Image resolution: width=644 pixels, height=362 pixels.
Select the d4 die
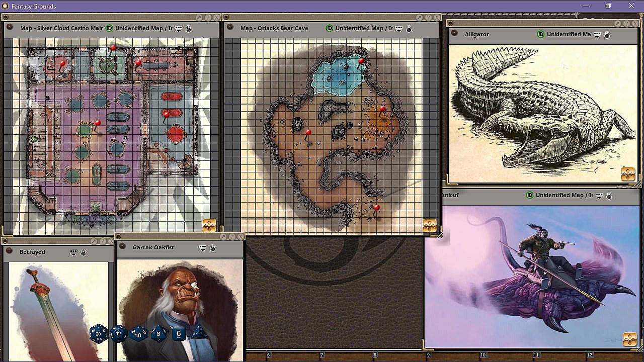[x=199, y=332]
